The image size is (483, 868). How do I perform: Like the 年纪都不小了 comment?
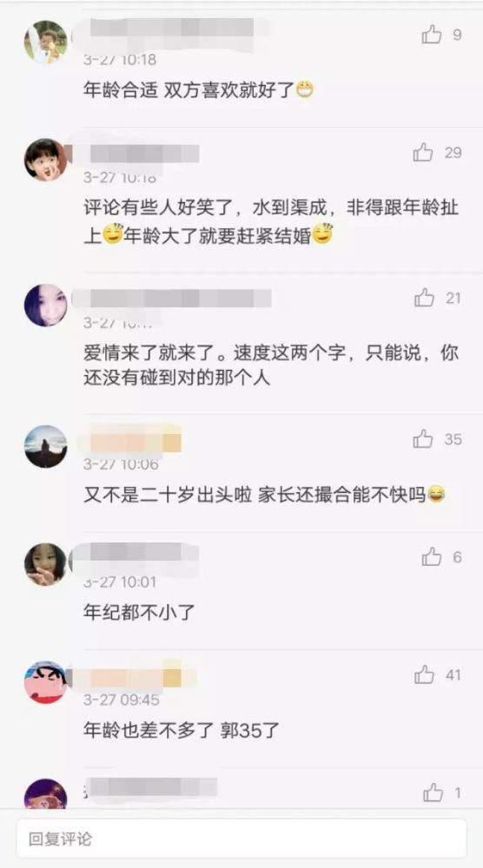pyautogui.click(x=432, y=557)
